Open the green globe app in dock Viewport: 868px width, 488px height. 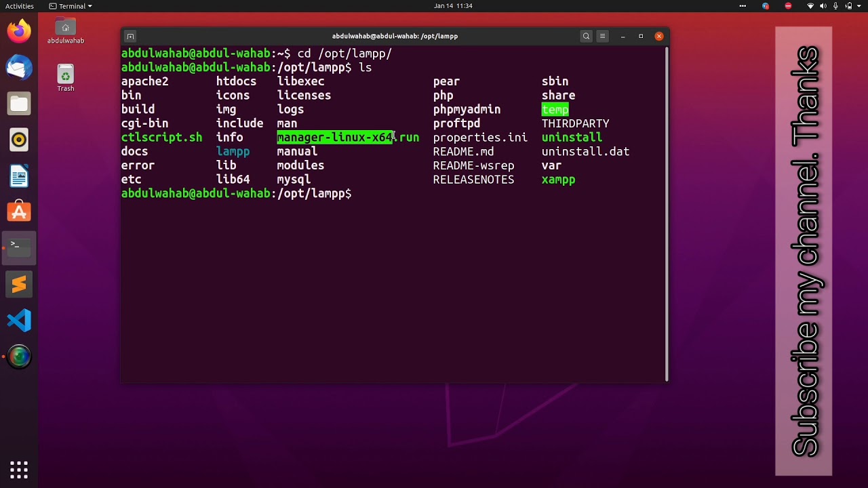19,357
